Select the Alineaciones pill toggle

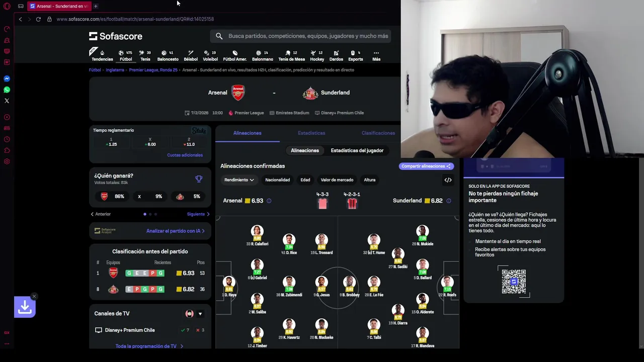tap(305, 150)
